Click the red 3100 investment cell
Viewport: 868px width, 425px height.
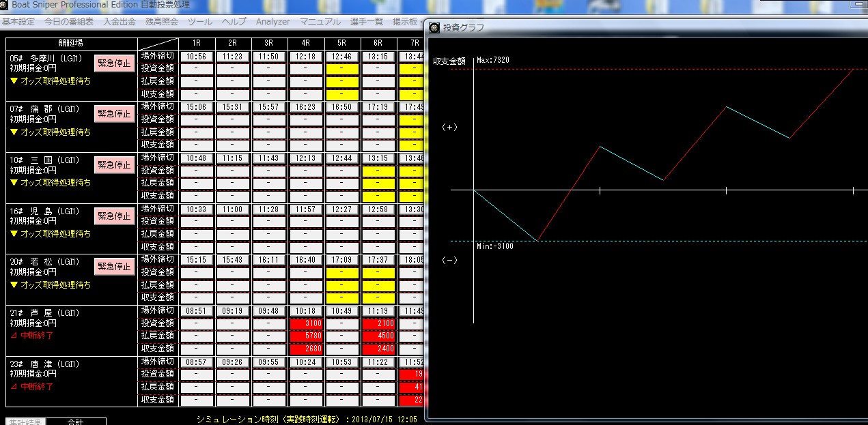[x=306, y=323]
